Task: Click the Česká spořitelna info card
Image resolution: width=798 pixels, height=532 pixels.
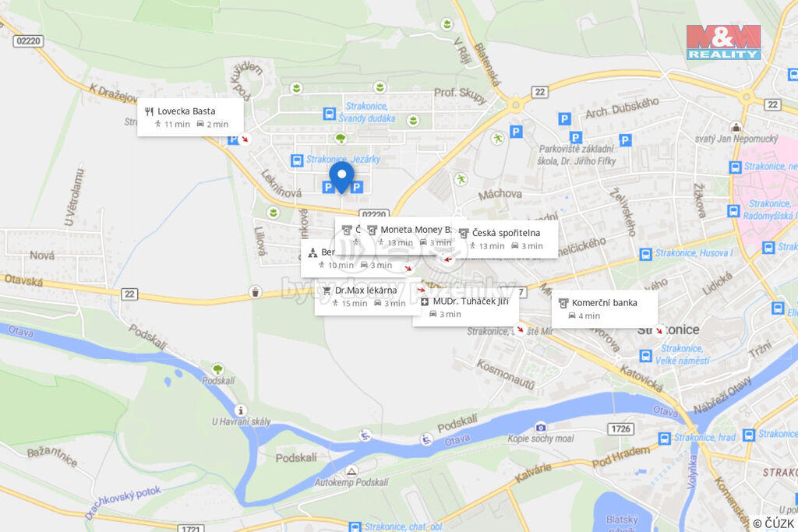Action: coord(506,239)
